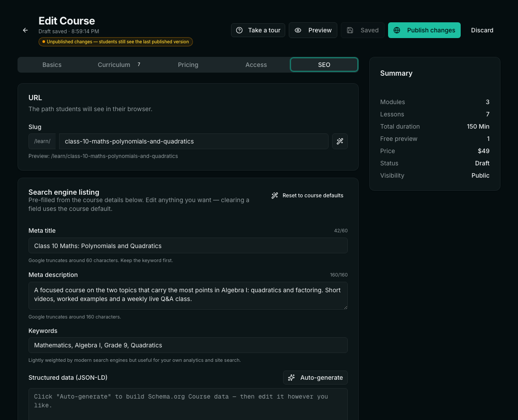Click the Free preview value of 1

coord(488,139)
